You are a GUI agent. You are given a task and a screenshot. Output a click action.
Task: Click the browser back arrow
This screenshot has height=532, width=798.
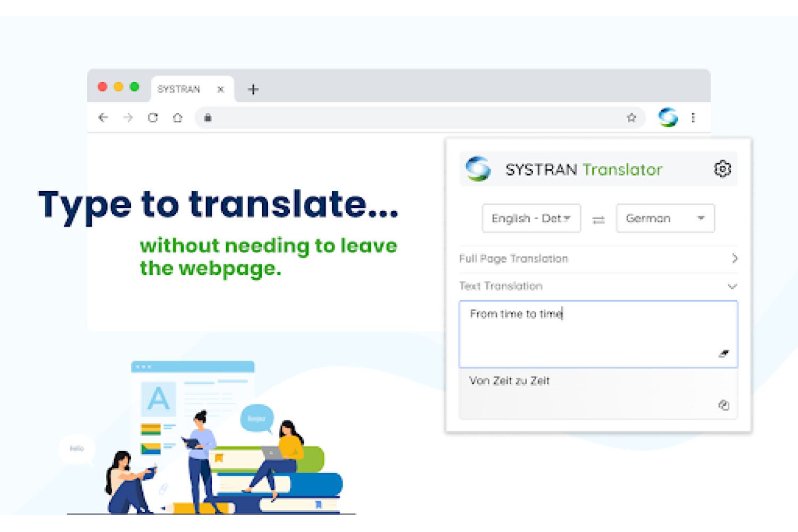103,118
